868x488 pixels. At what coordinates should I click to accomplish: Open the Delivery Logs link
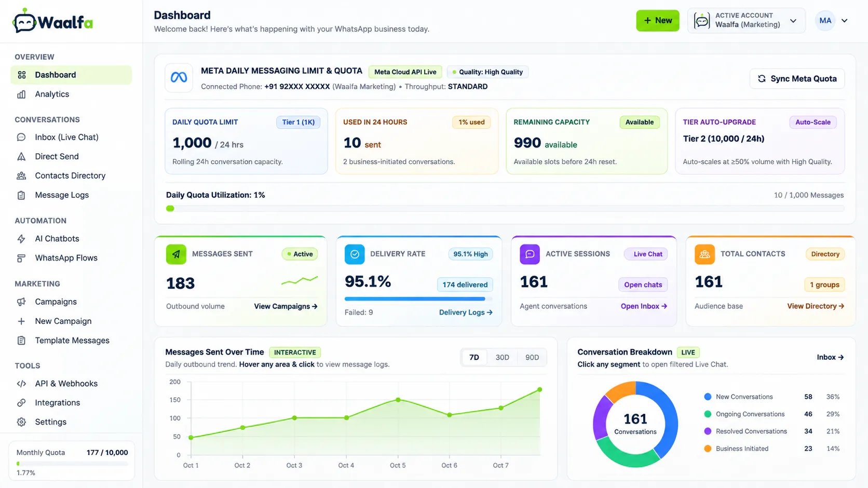(x=466, y=312)
